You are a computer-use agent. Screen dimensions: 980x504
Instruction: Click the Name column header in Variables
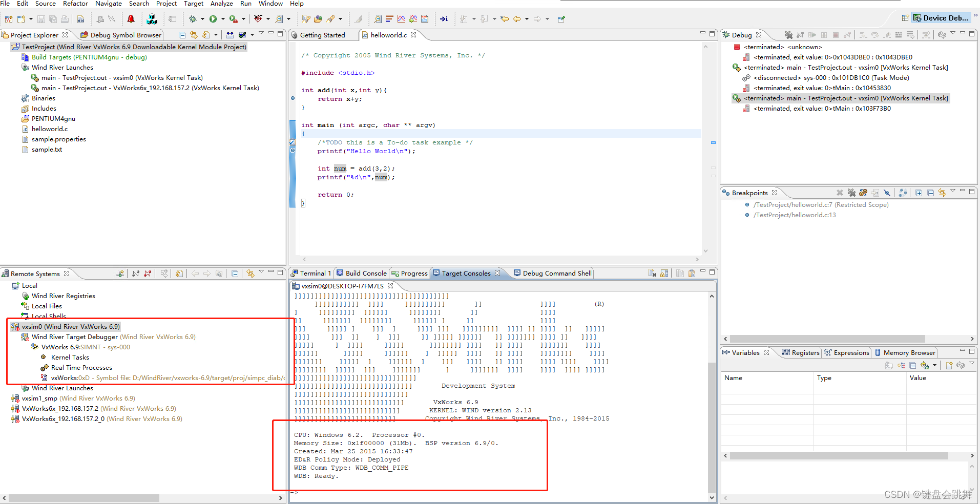point(767,378)
